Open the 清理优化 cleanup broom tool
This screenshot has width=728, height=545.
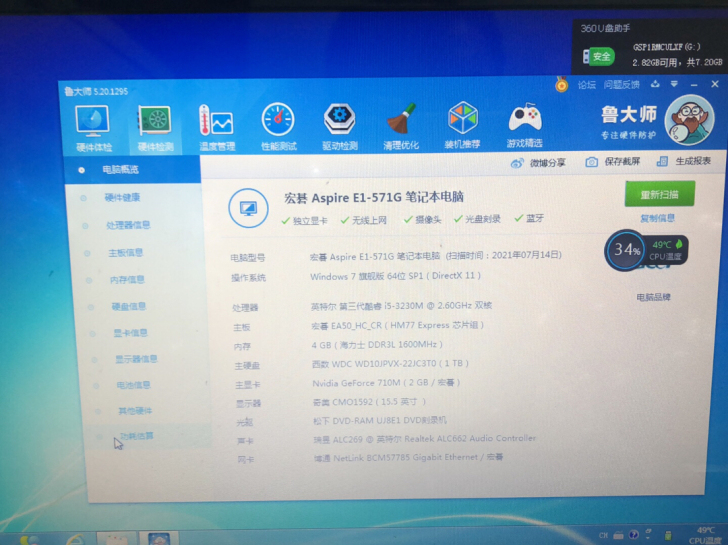[401, 127]
